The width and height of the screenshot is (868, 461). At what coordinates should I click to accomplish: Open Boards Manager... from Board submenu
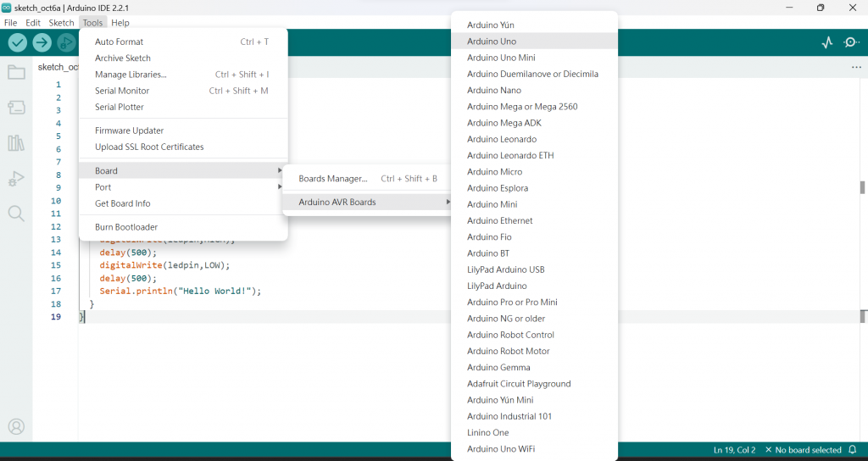coord(368,178)
